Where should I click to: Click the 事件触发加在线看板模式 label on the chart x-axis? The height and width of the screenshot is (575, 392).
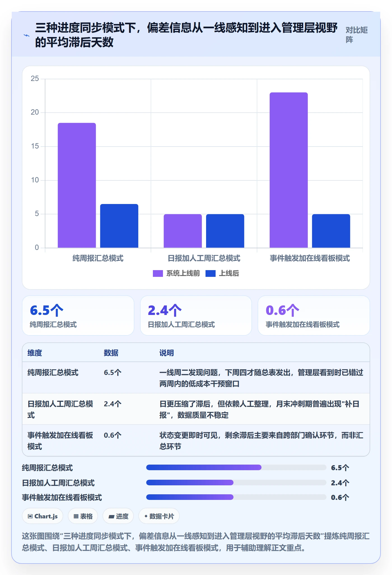(x=310, y=258)
